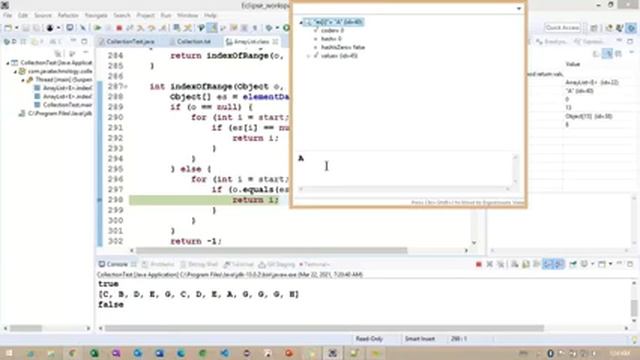Switch to the Debug perspective icon

coord(631,28)
